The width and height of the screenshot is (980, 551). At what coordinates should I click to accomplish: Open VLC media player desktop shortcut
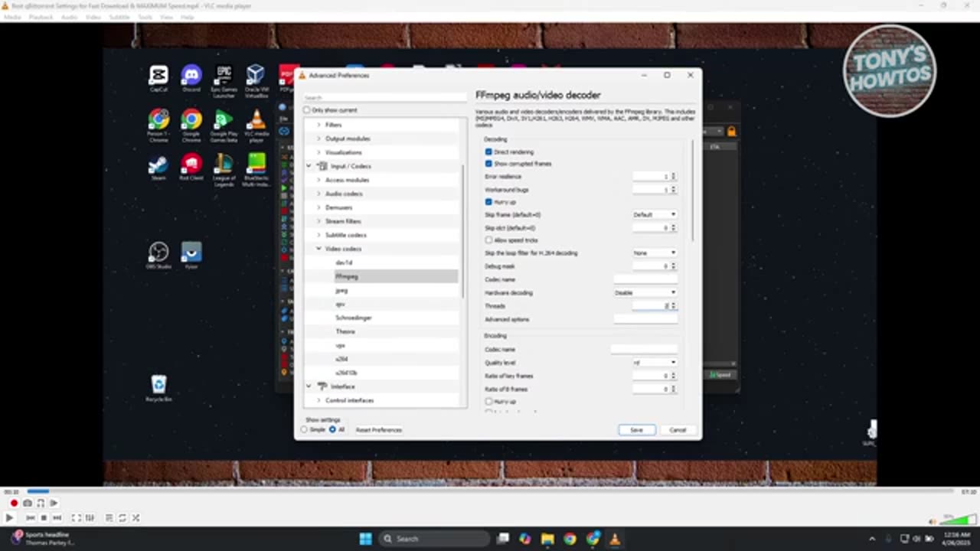tap(256, 126)
